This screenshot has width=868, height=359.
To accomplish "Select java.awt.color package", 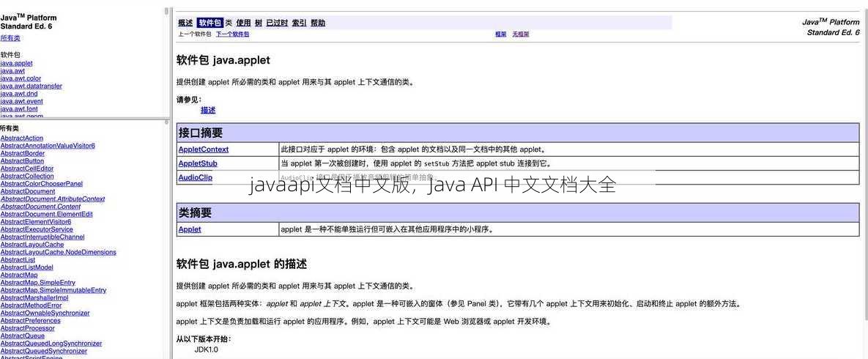I will point(21,78).
